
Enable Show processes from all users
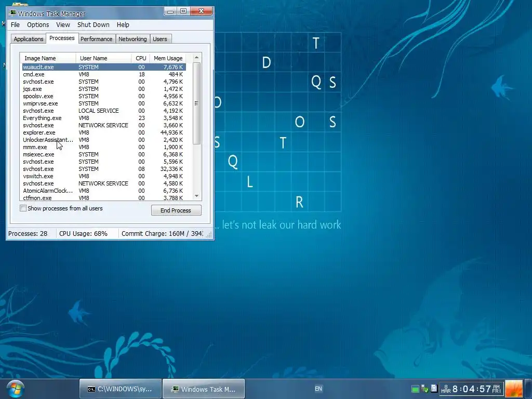pyautogui.click(x=23, y=208)
